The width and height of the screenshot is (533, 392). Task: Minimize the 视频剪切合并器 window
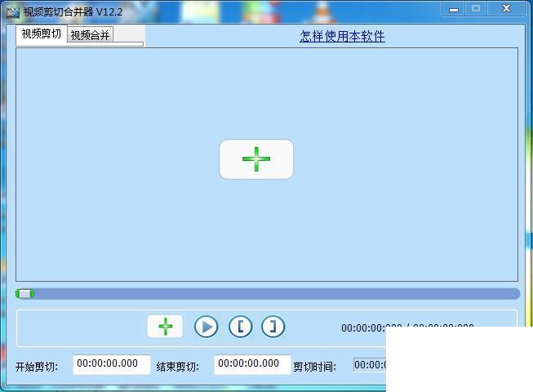pyautogui.click(x=454, y=9)
